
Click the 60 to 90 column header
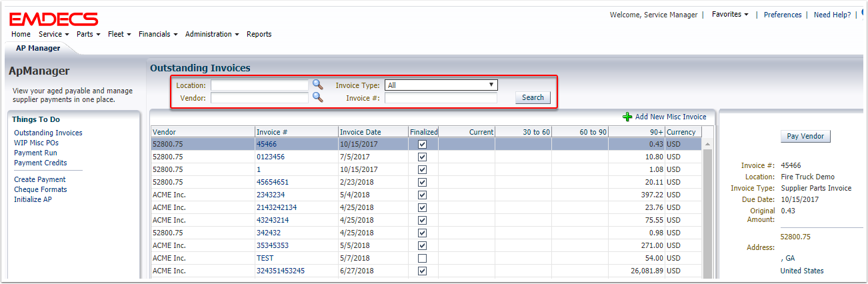tap(580, 132)
